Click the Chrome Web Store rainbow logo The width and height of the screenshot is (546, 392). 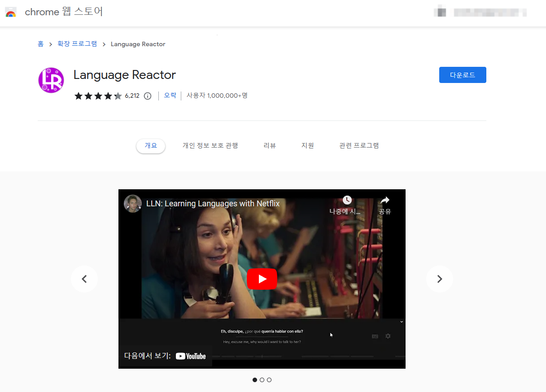tap(11, 12)
